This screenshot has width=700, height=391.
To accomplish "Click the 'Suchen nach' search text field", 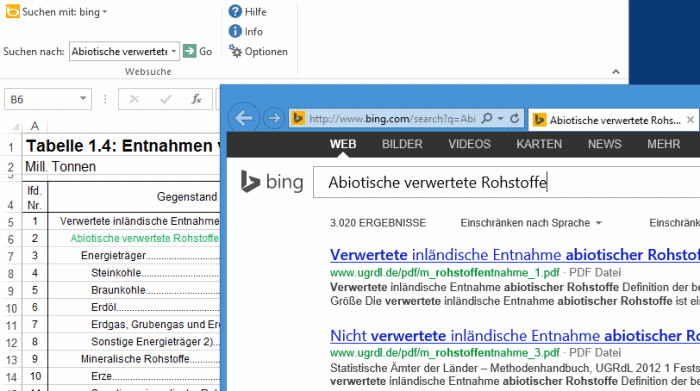I will tap(119, 51).
